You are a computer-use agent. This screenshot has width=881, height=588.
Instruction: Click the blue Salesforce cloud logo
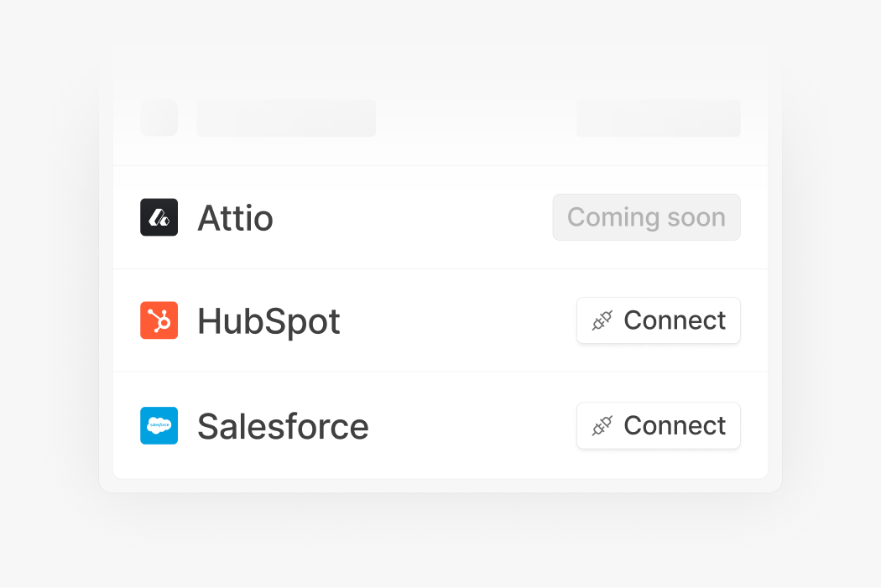159,426
